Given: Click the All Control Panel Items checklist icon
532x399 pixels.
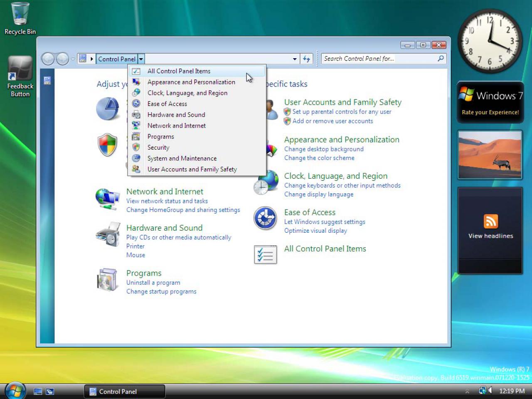Looking at the screenshot, I should [265, 254].
